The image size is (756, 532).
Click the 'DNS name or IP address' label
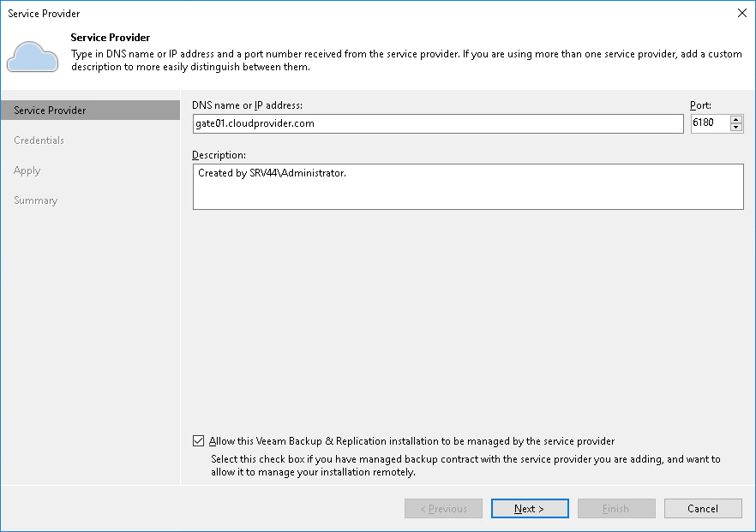click(x=248, y=105)
